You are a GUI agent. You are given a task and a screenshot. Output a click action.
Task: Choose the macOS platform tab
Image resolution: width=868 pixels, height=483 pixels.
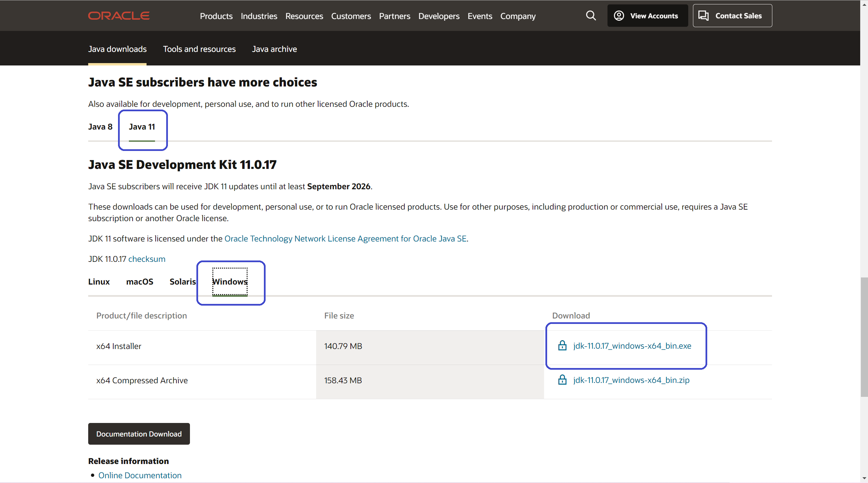[x=139, y=282]
